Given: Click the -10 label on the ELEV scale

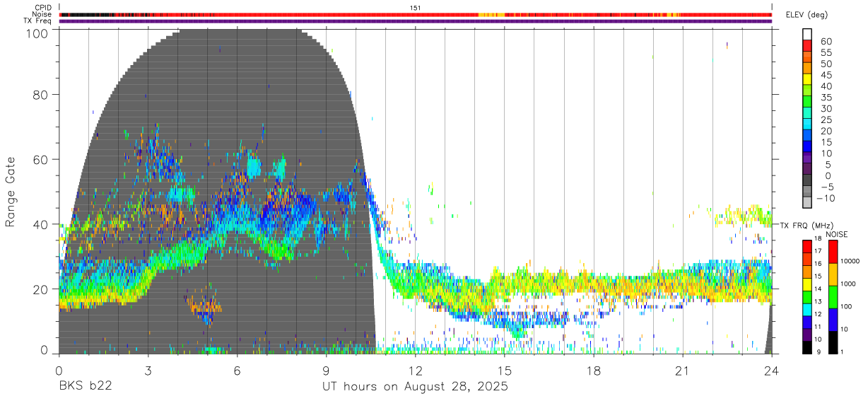Looking at the screenshot, I should [x=826, y=198].
